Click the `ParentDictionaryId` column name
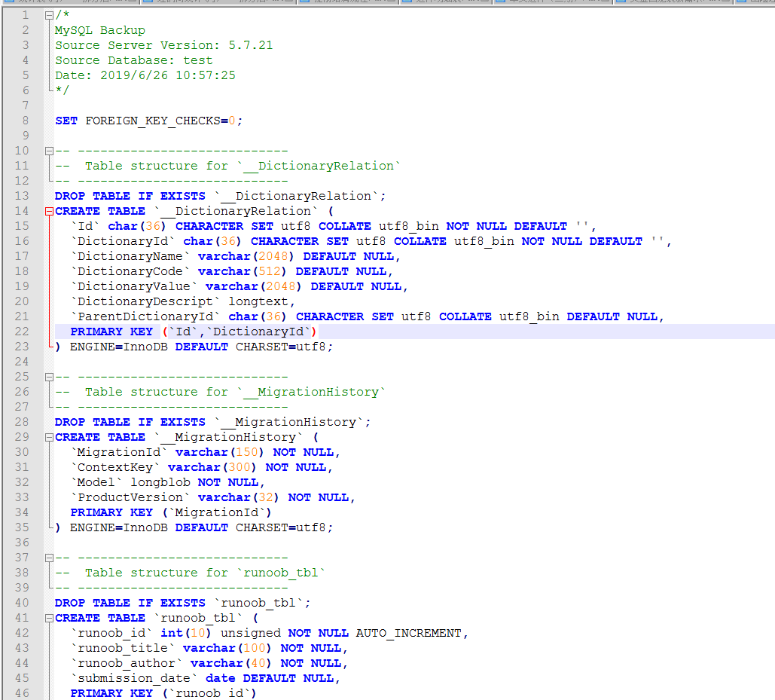Viewport: 775px width, 700px height. pyautogui.click(x=145, y=316)
